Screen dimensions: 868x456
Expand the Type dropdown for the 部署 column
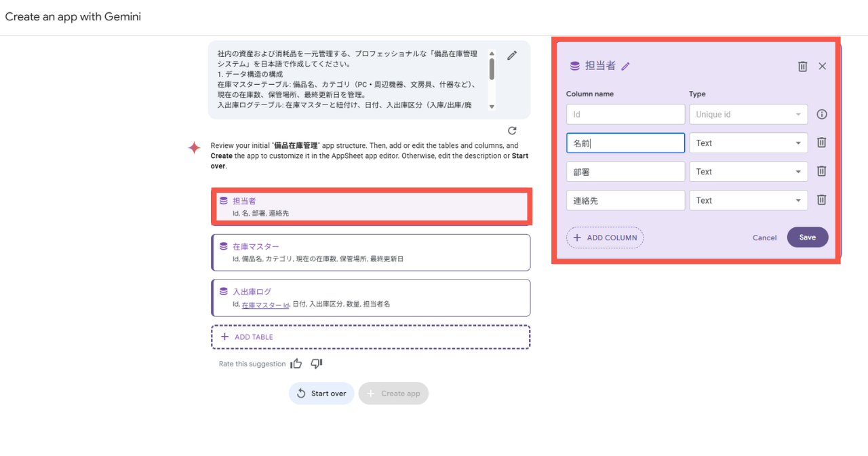coord(748,172)
